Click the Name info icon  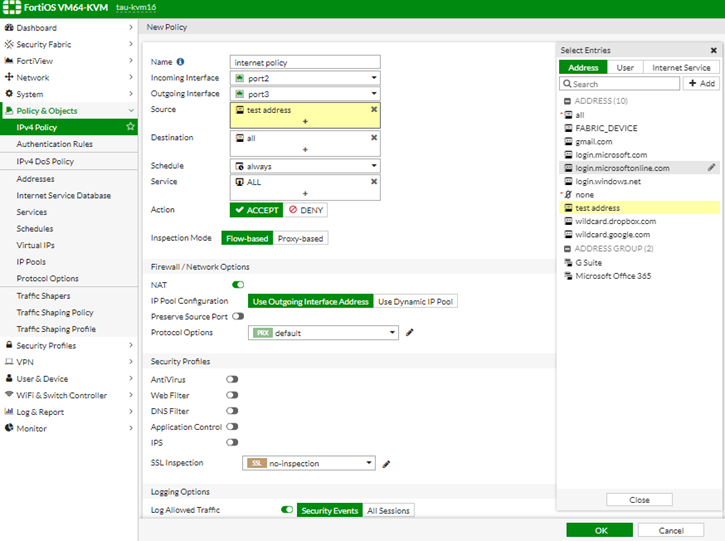180,61
